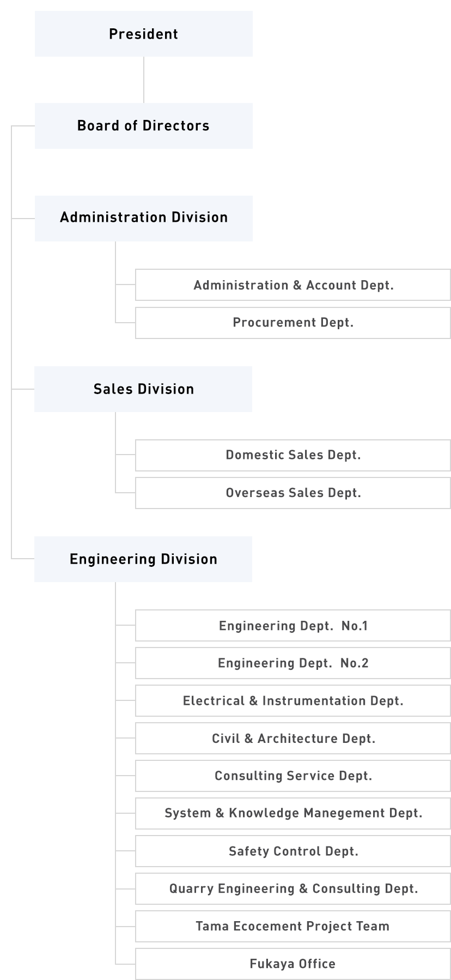Select the Board of Directors box
This screenshot has width=451, height=980.
point(143,126)
